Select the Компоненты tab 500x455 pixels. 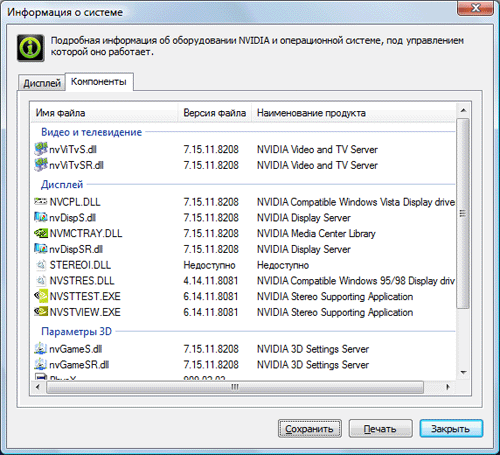[99, 82]
